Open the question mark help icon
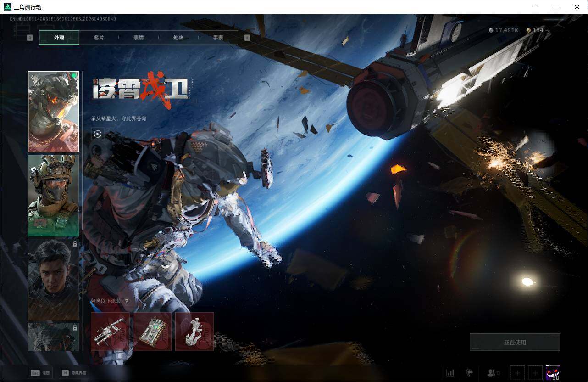 pyautogui.click(x=127, y=301)
